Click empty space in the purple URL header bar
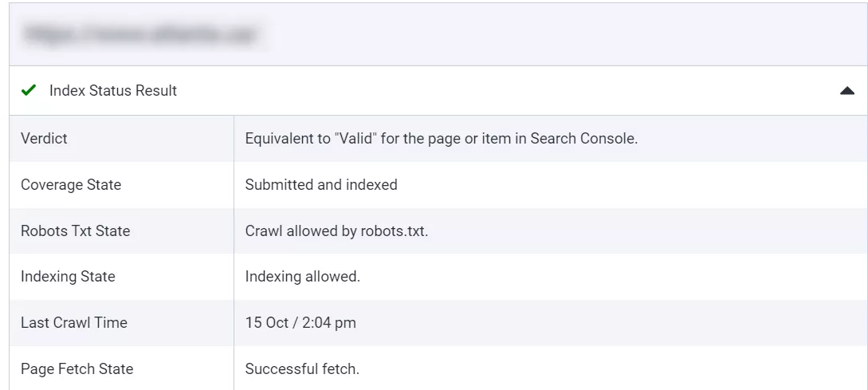 pyautogui.click(x=558, y=34)
